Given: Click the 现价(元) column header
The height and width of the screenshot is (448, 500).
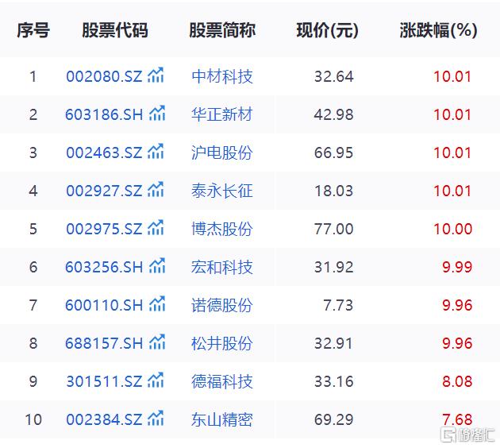Looking at the screenshot, I should (327, 31).
